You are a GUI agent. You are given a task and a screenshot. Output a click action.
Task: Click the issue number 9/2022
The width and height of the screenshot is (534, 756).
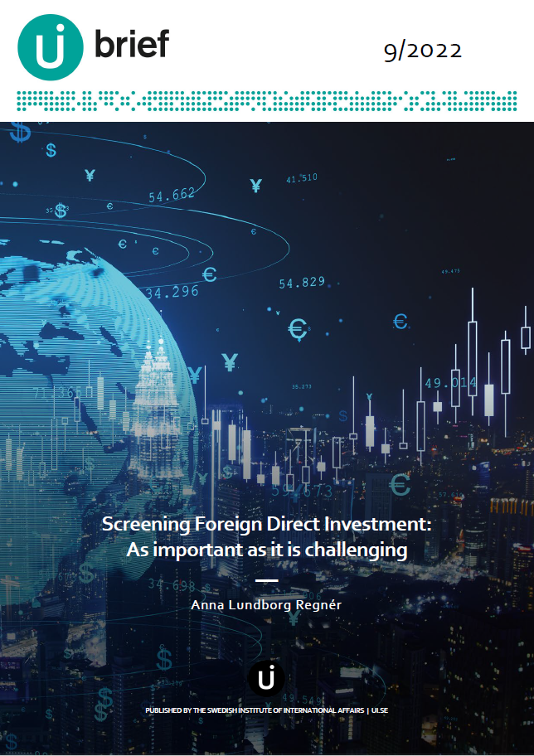422,51
